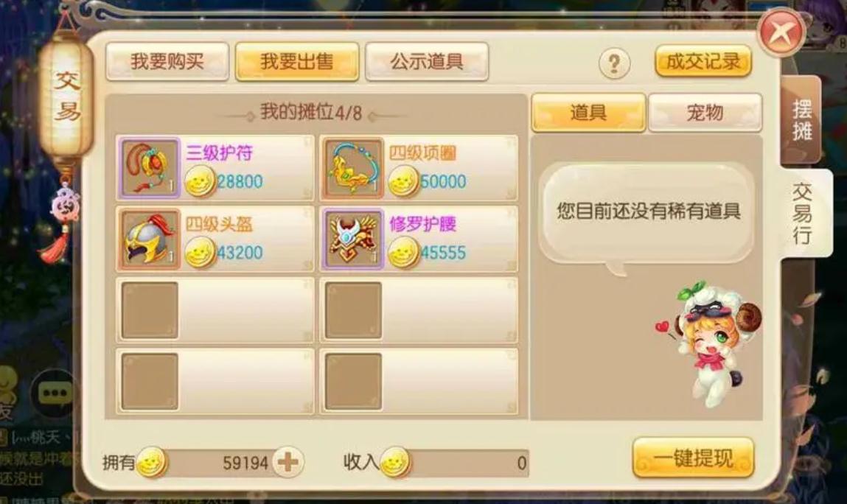The height and width of the screenshot is (504, 847).
Task: Click the gold coin icon beside 收入
Action: coord(395,463)
